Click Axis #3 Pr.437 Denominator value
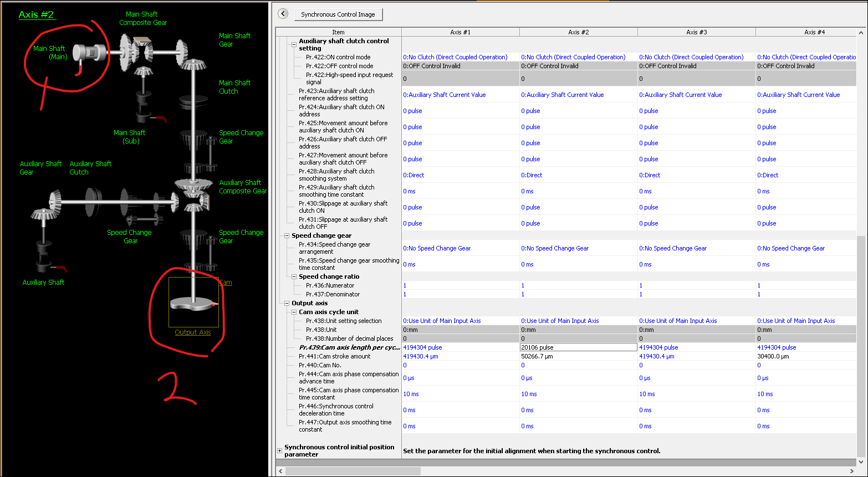 click(697, 294)
